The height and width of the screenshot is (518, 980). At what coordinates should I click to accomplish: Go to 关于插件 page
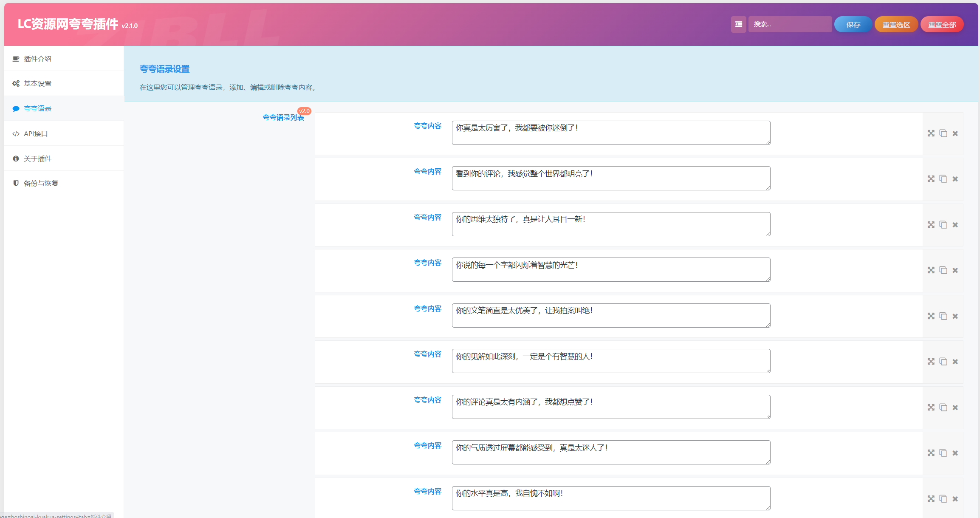(37, 159)
